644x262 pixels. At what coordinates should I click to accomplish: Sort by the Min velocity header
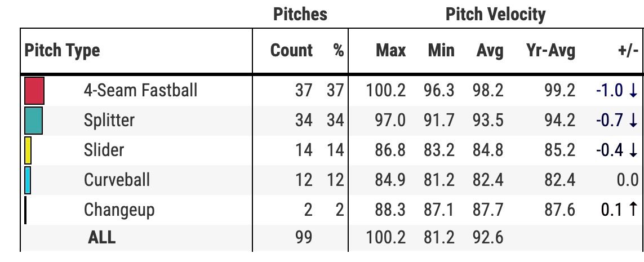click(x=441, y=51)
